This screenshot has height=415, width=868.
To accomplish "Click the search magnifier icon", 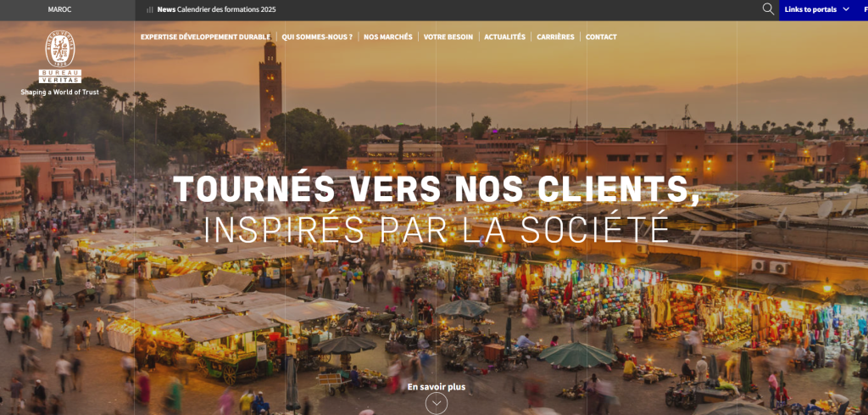I will coord(768,9).
